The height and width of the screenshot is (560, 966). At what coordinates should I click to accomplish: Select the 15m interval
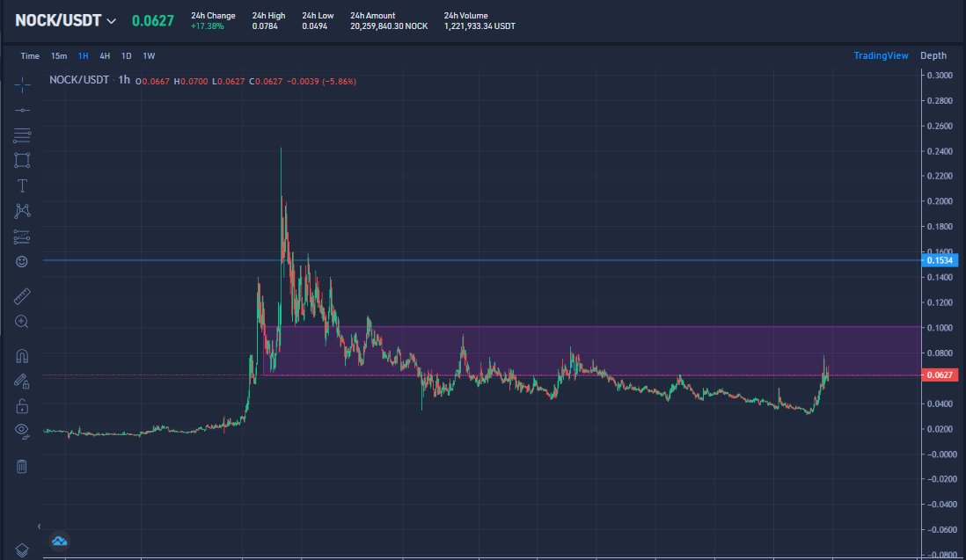coord(59,56)
